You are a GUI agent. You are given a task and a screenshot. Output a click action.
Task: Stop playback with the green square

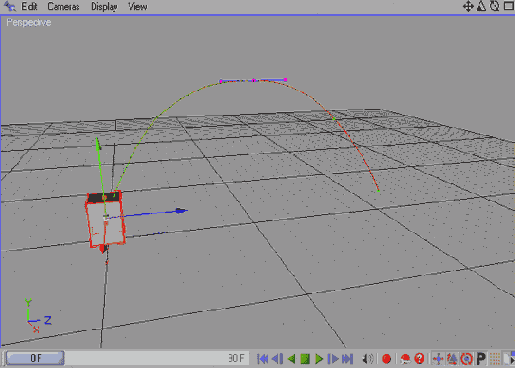click(305, 359)
